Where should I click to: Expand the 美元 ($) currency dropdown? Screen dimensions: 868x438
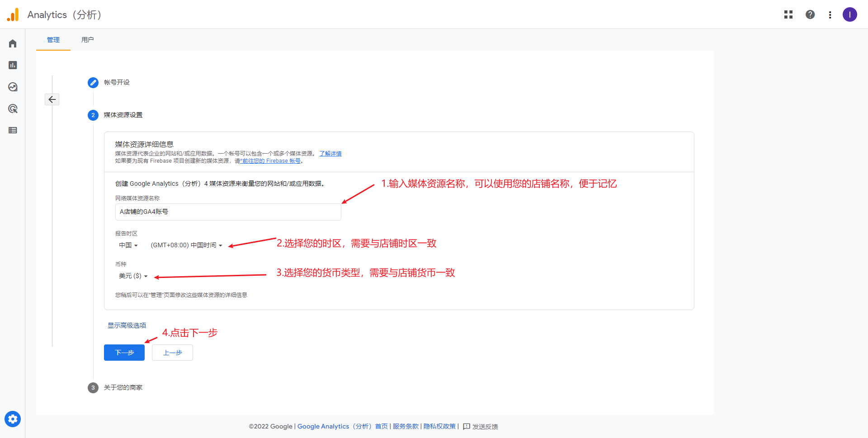pyautogui.click(x=133, y=276)
